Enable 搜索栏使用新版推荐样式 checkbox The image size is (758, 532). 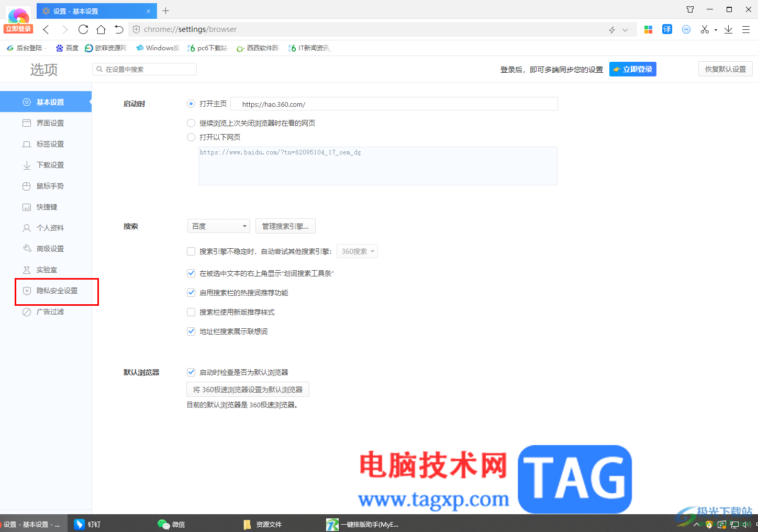(x=191, y=312)
